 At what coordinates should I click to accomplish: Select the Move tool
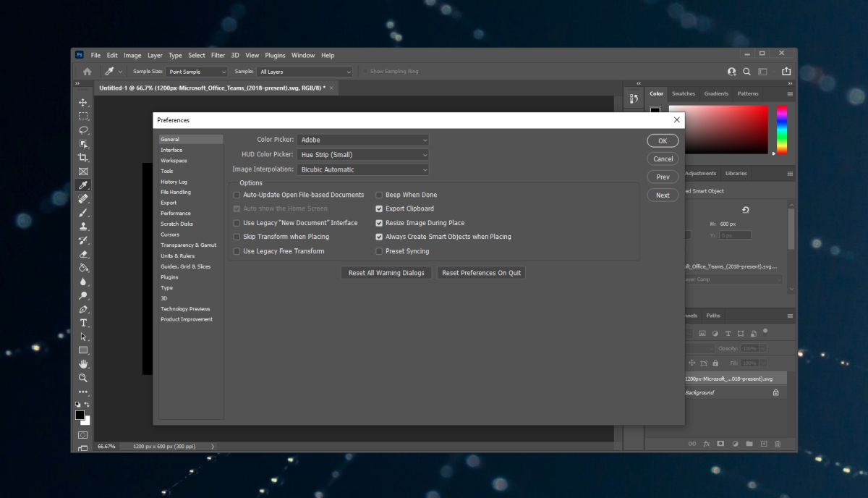(x=83, y=101)
